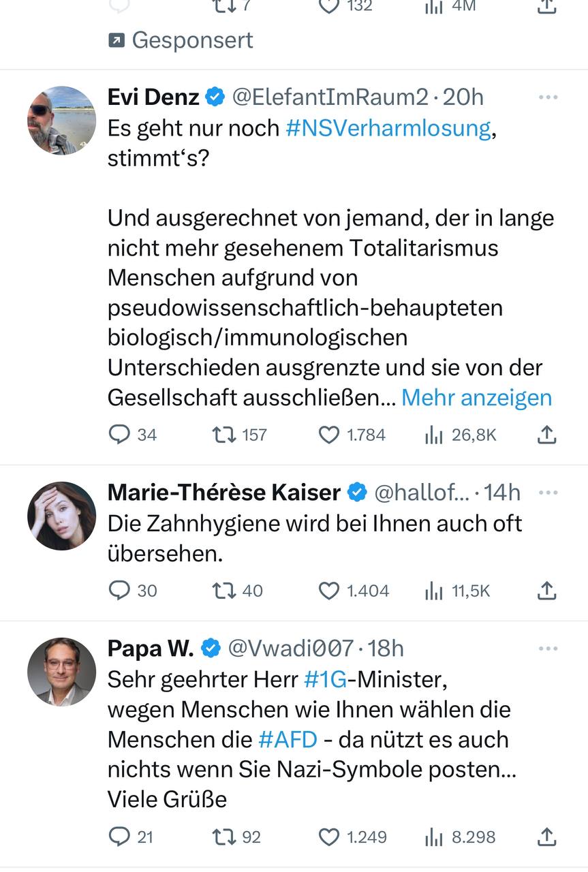
Task: Open the #AFD hashtag link
Action: click(x=288, y=739)
